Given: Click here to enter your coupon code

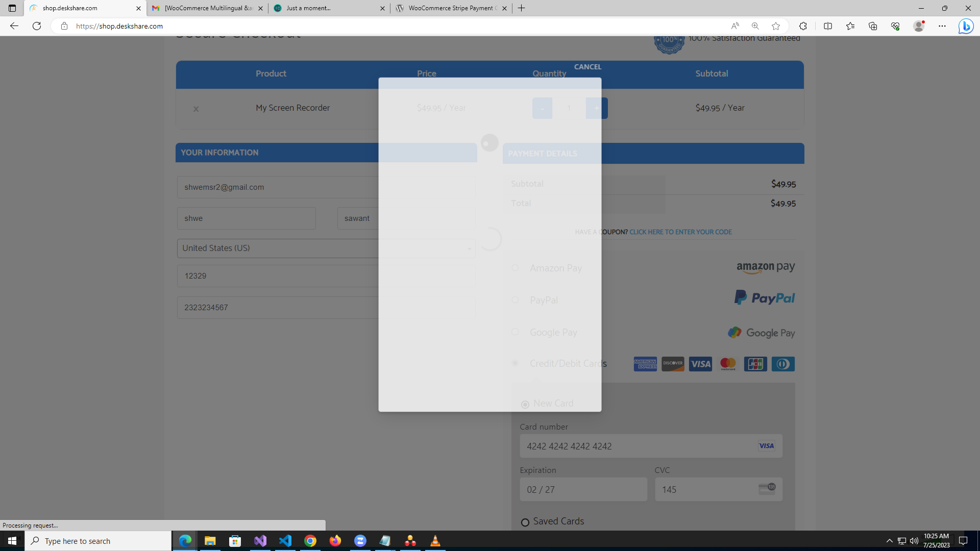Looking at the screenshot, I should tap(680, 232).
